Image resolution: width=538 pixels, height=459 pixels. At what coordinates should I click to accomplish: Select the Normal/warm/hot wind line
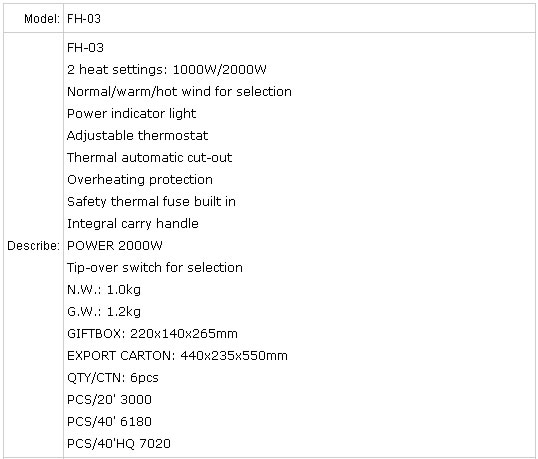179,92
